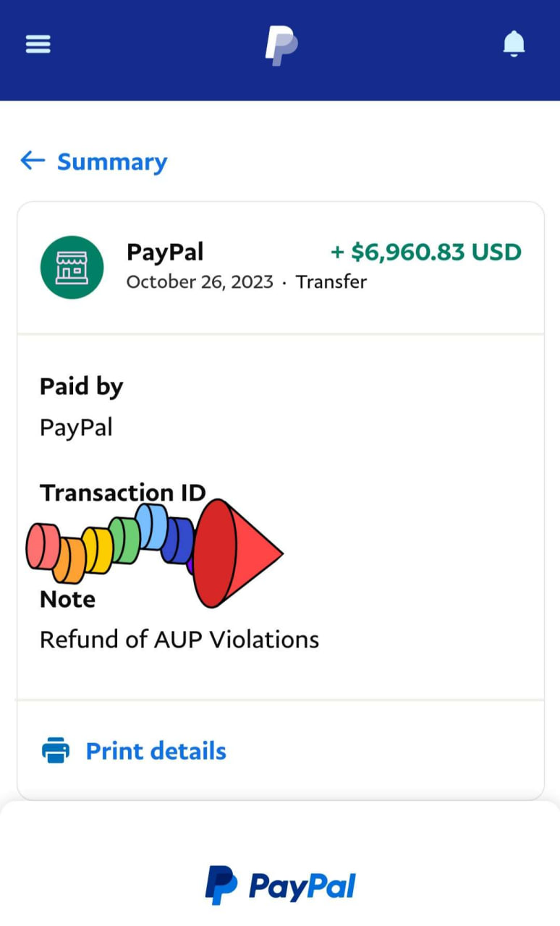The width and height of the screenshot is (560, 926).
Task: Click the Note heading
Action: click(67, 599)
